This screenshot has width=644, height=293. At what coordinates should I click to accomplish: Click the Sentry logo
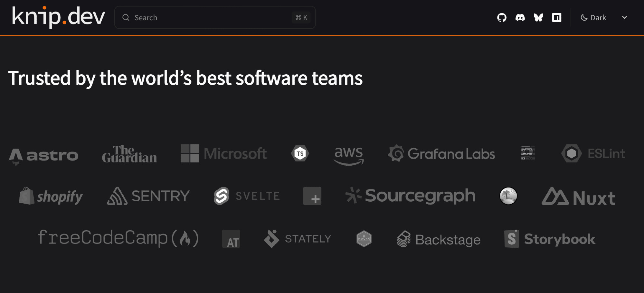(x=148, y=196)
